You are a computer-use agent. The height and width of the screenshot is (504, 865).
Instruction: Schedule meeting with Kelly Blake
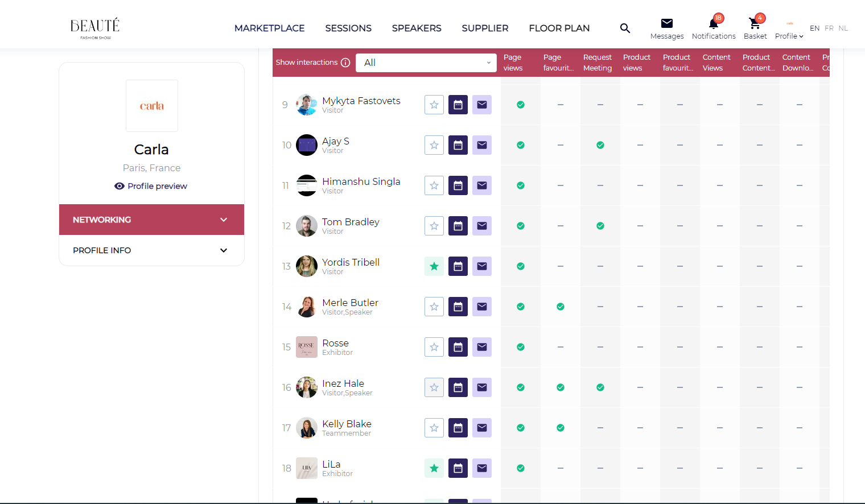point(458,428)
